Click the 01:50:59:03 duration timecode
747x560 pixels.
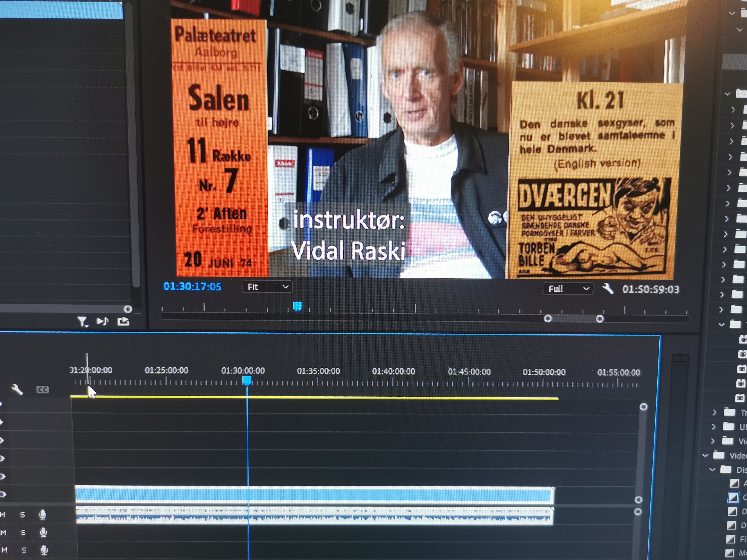pyautogui.click(x=650, y=290)
